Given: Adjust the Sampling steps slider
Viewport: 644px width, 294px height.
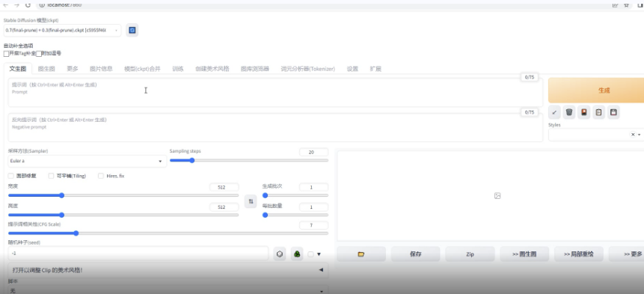Looking at the screenshot, I should point(249,160).
